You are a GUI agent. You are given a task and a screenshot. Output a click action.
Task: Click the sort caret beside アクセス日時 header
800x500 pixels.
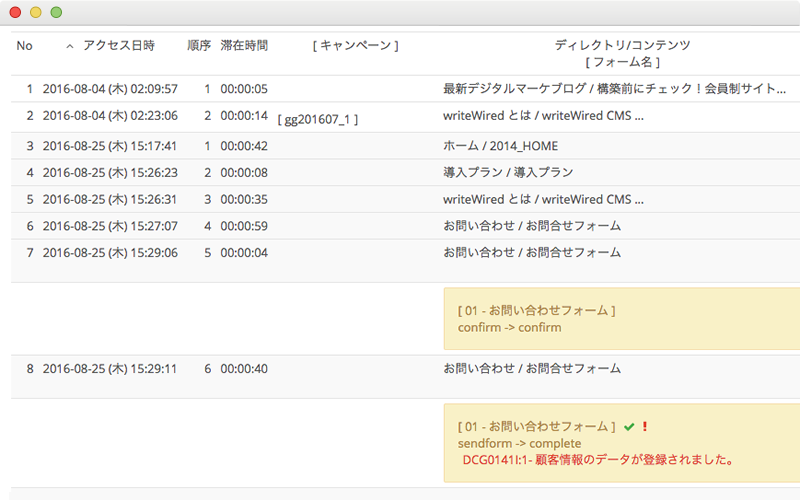[x=70, y=46]
